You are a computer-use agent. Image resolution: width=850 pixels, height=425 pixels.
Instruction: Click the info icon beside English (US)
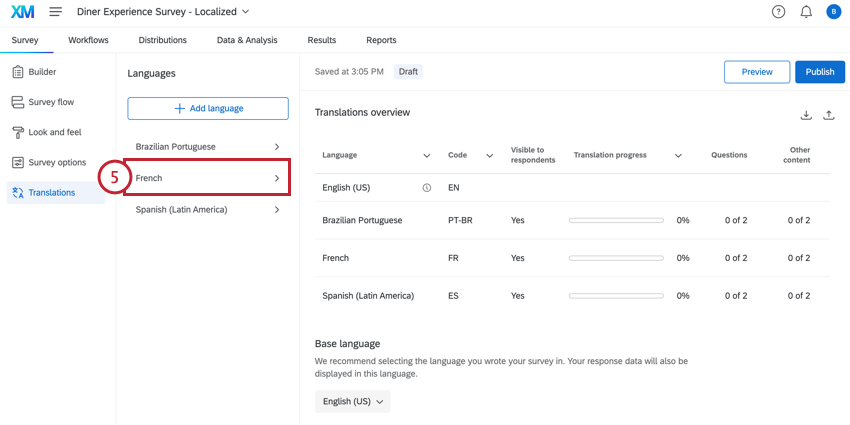[x=427, y=187]
